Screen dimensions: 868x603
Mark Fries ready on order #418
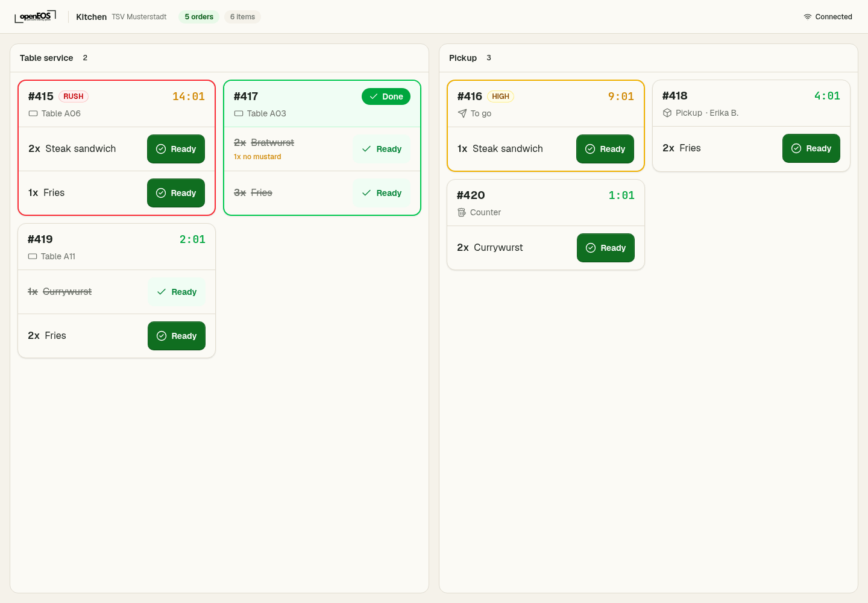point(811,148)
